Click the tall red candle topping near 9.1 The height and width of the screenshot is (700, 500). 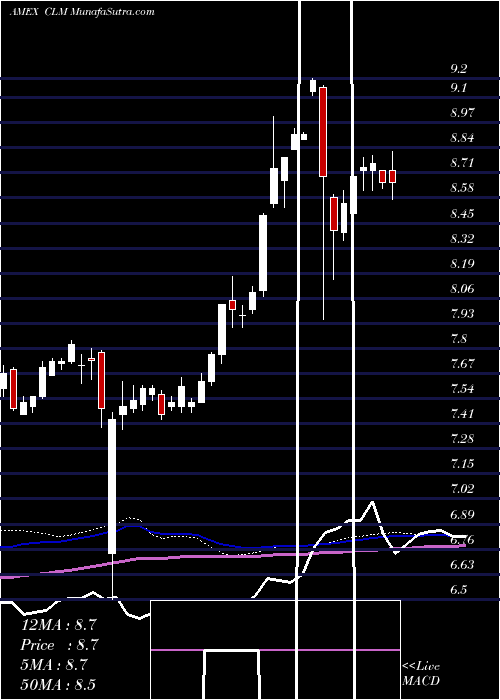323,132
